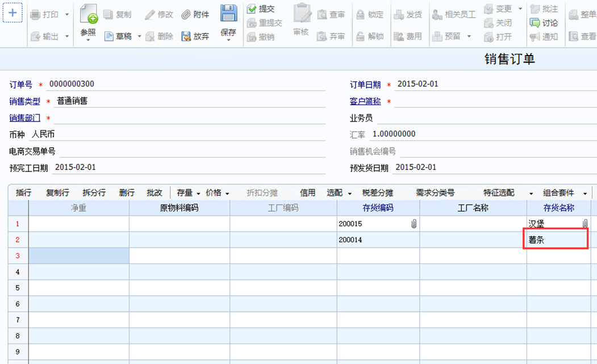Click the 输出 export icon
The height and width of the screenshot is (364, 597).
tap(35, 36)
